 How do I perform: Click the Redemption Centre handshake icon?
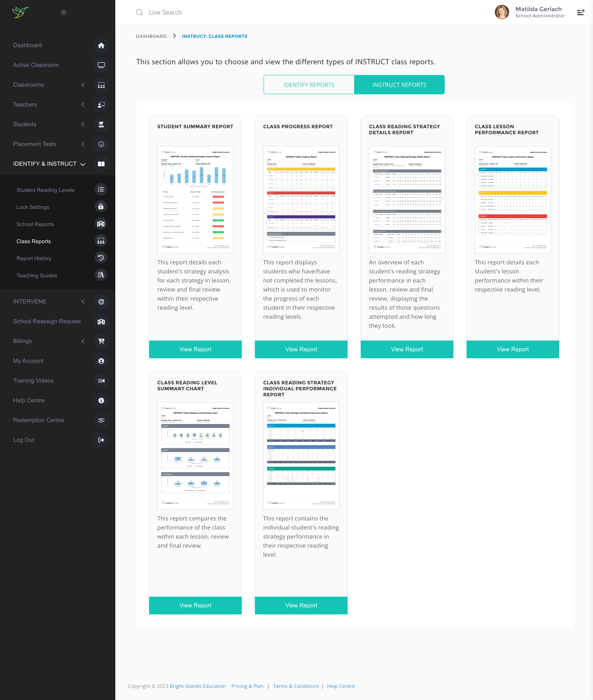click(101, 420)
